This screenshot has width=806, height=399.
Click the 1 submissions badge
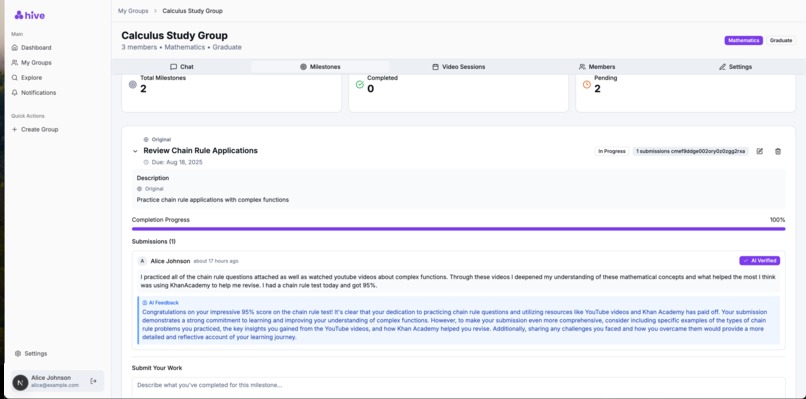coord(690,151)
